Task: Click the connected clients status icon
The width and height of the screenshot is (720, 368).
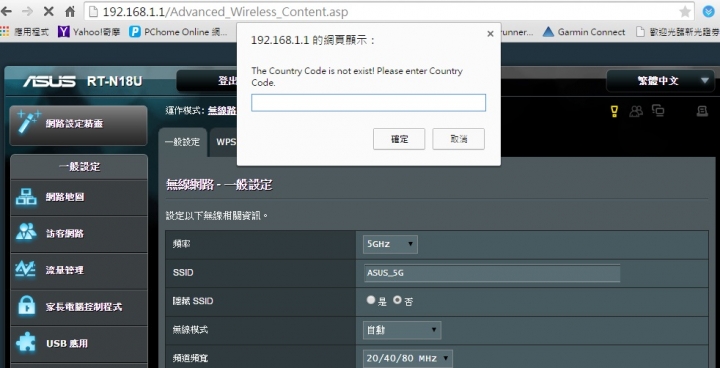Action: (x=636, y=111)
